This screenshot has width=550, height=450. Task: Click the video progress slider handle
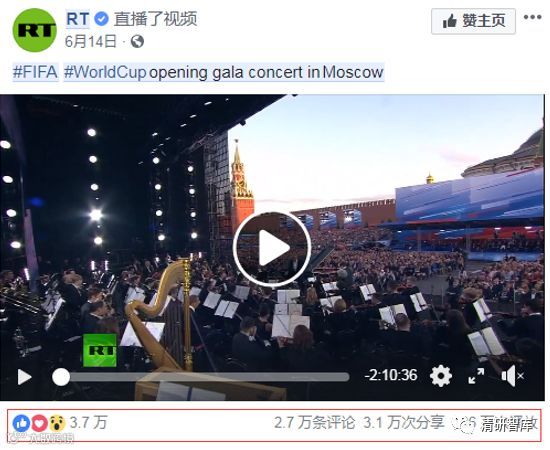coord(61,377)
